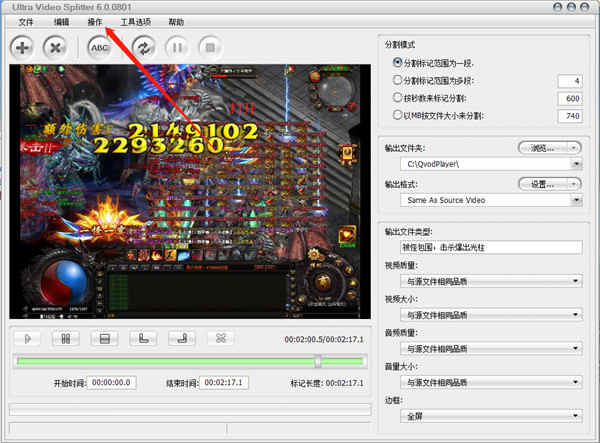The image size is (600, 443).
Task: Click the add file plus icon
Action: (x=22, y=48)
